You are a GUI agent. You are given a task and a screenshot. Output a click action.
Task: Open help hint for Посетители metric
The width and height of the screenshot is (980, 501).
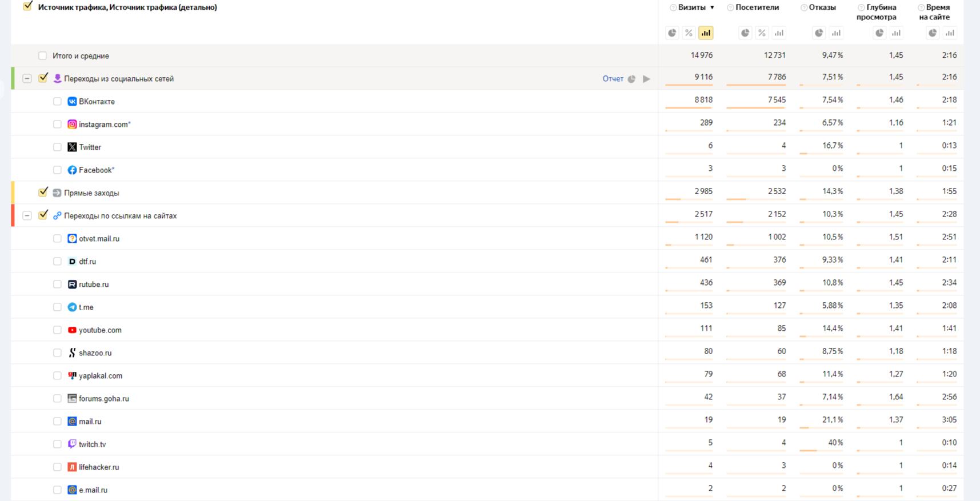click(730, 7)
